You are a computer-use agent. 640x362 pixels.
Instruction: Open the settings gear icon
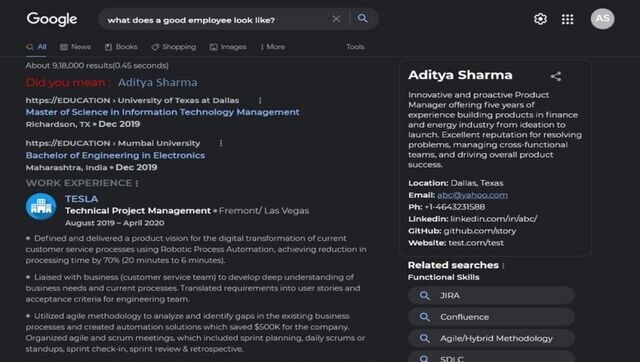click(x=540, y=19)
